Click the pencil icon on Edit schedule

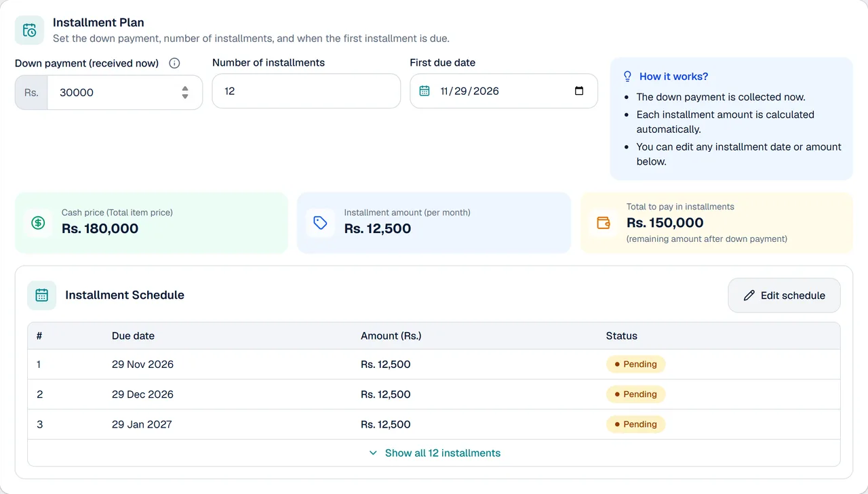click(x=749, y=295)
